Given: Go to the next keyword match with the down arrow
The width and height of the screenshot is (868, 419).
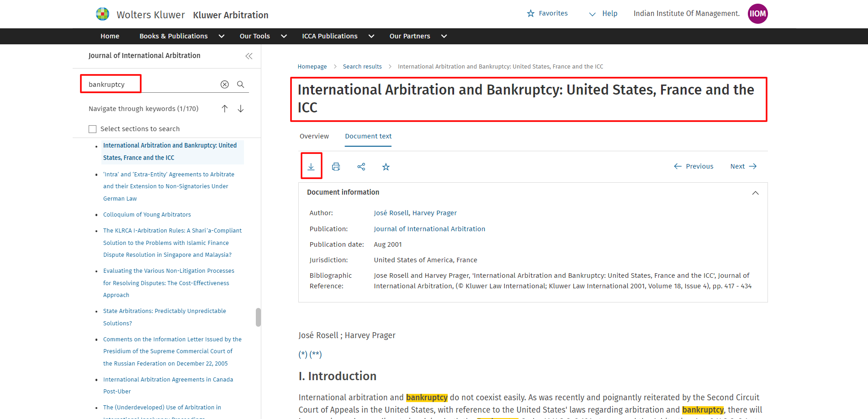Looking at the screenshot, I should coord(241,109).
